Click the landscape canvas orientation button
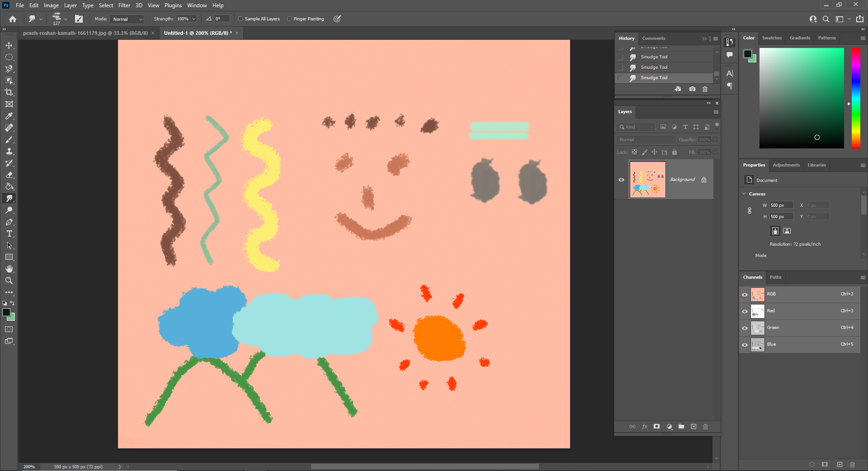 point(787,231)
